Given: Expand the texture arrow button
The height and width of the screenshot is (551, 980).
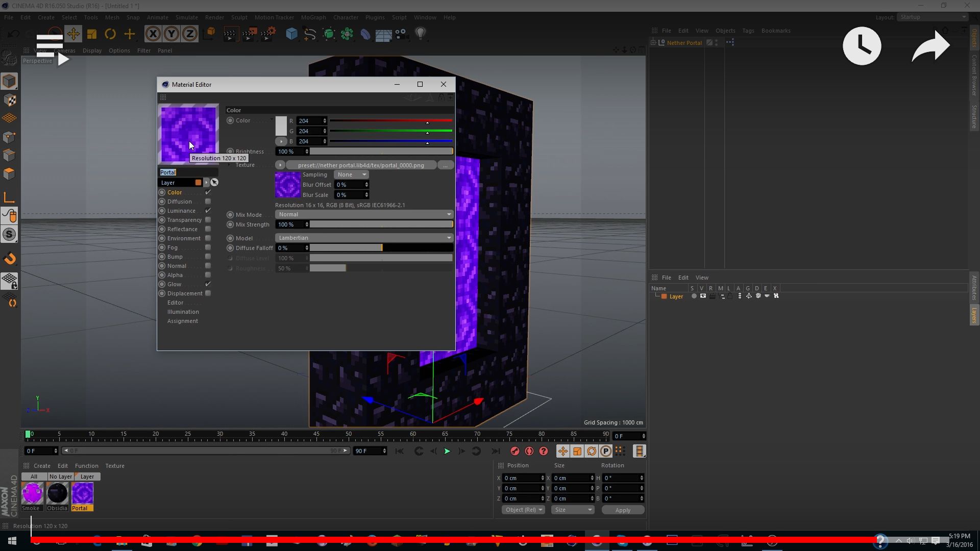Looking at the screenshot, I should [x=280, y=165].
